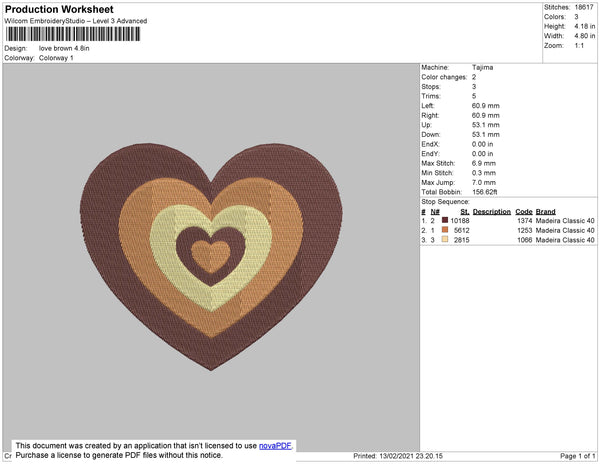Click the "EndX:" label
This screenshot has width=600, height=464.
(x=430, y=144)
